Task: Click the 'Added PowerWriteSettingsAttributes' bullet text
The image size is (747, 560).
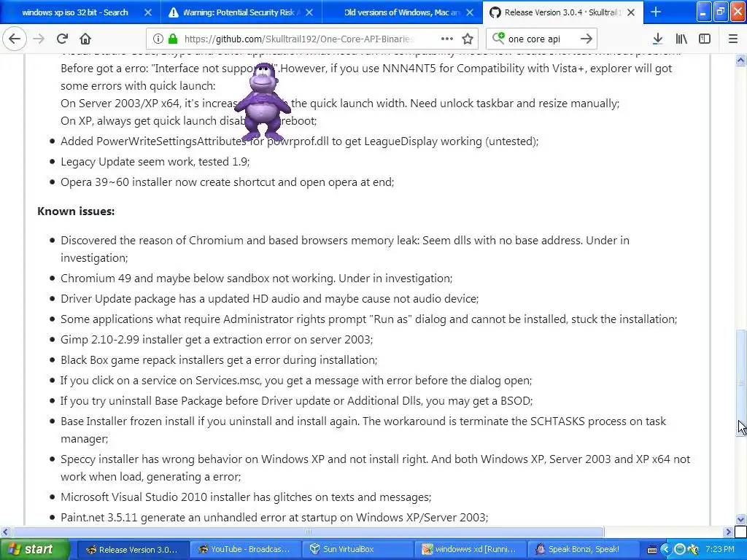Action: (x=300, y=141)
